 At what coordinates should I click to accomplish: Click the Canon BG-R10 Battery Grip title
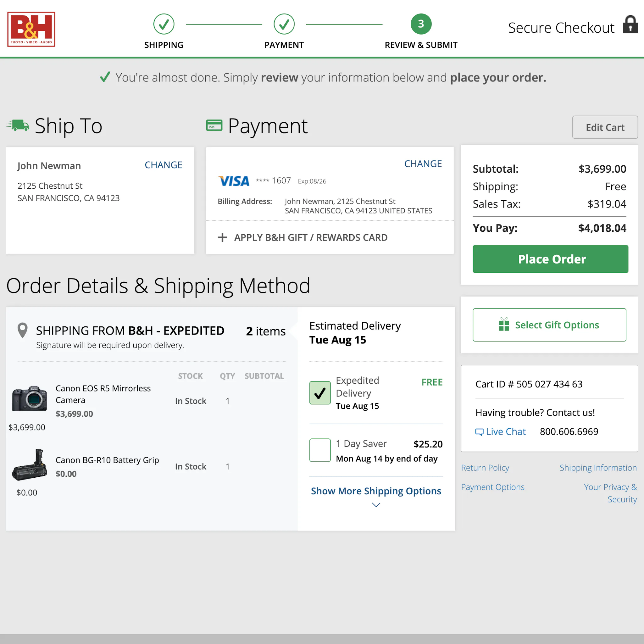point(107,460)
